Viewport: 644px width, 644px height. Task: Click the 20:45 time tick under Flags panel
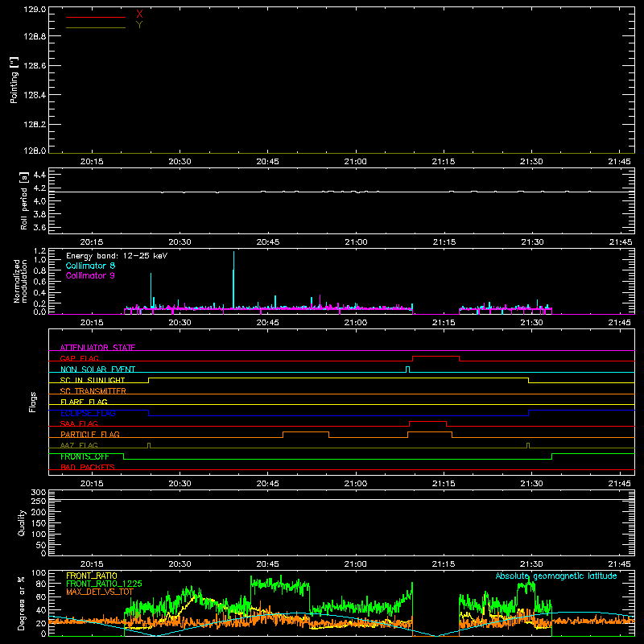click(x=268, y=484)
